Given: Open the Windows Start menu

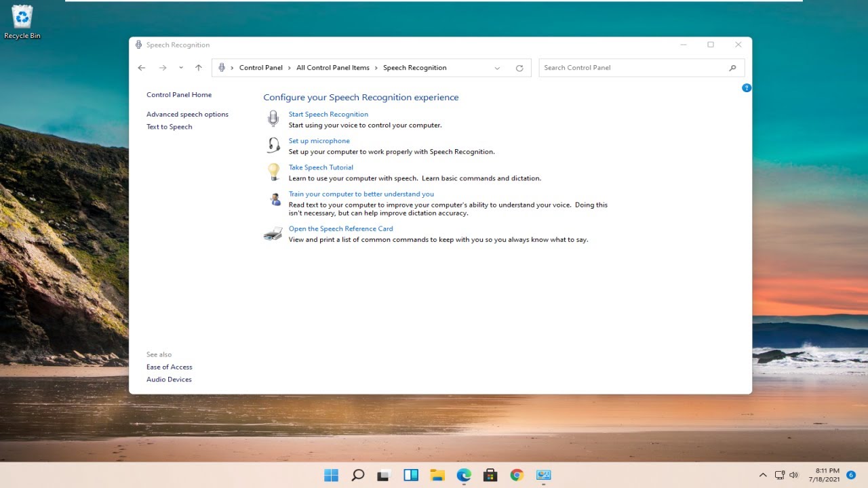Looking at the screenshot, I should (331, 475).
